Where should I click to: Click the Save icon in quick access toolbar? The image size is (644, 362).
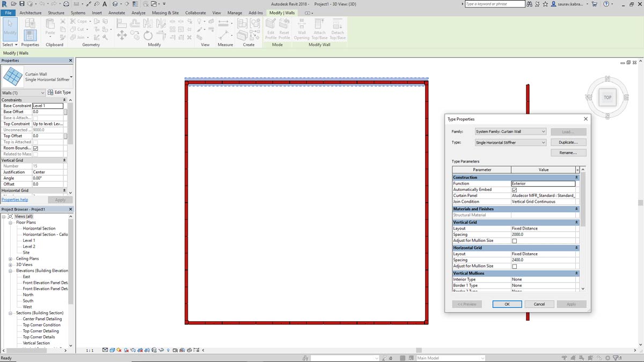pos(21,4)
